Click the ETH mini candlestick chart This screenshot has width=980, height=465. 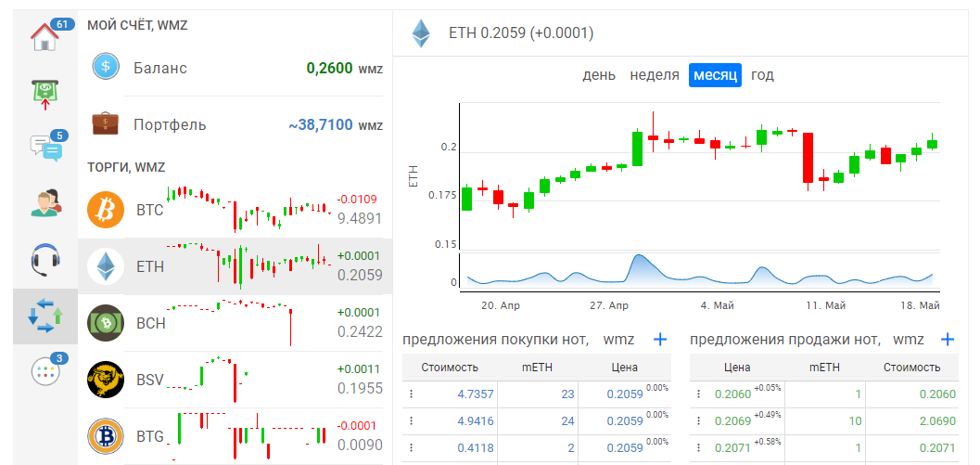(x=250, y=265)
